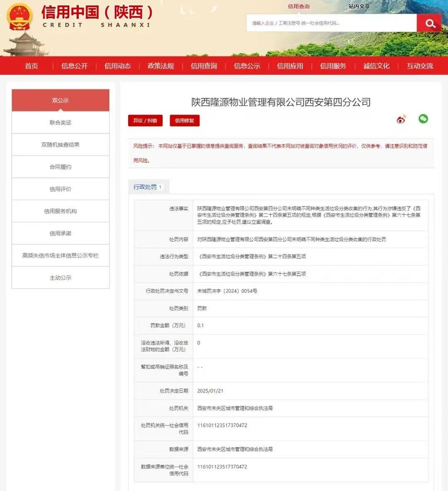Click the 违法行为类型 value citing 第二十四条第五项

pos(253,256)
